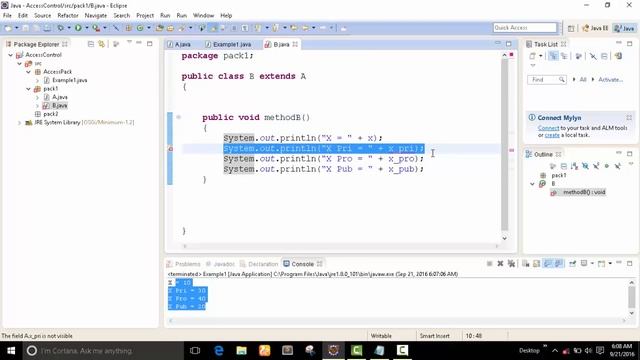The height and width of the screenshot is (360, 640).
Task: Open the All working set selector
Action: 583,79
